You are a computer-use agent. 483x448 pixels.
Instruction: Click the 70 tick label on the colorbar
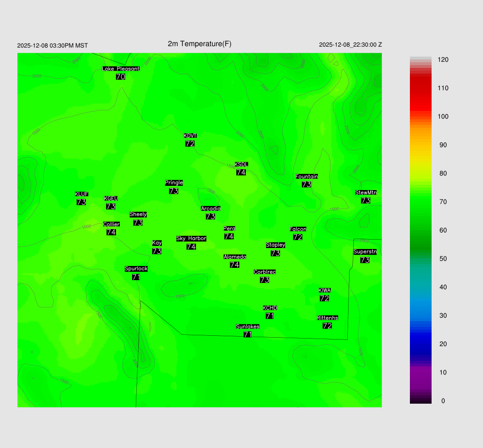pyautogui.click(x=443, y=202)
